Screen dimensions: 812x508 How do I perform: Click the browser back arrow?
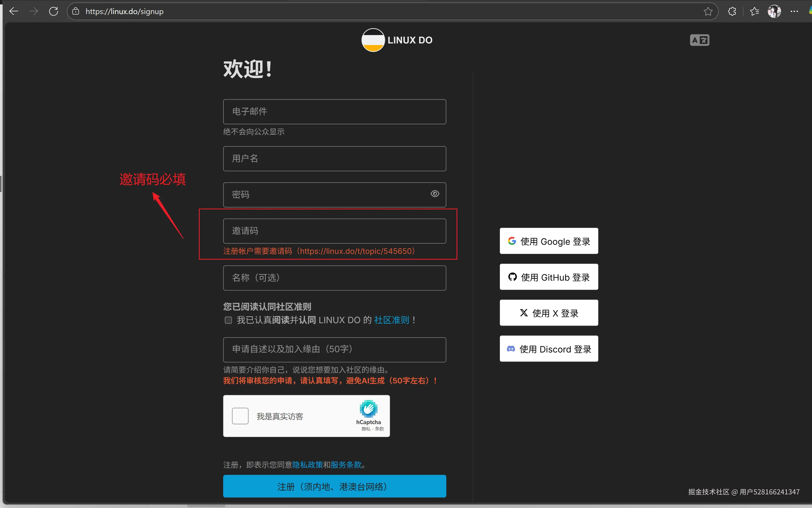tap(14, 11)
